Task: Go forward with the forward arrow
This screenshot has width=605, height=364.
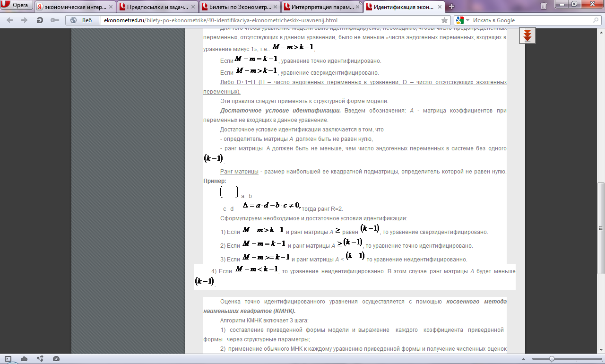Action: [25, 20]
